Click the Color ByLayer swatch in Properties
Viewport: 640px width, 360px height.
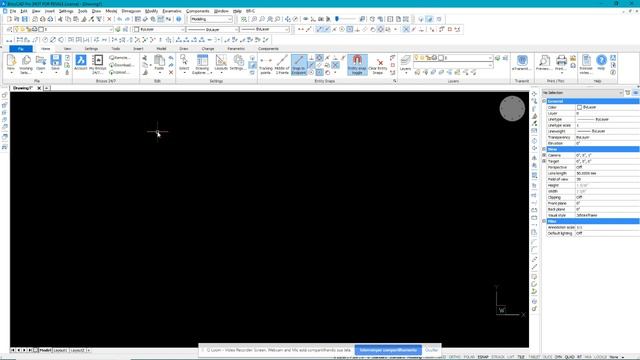[579, 107]
